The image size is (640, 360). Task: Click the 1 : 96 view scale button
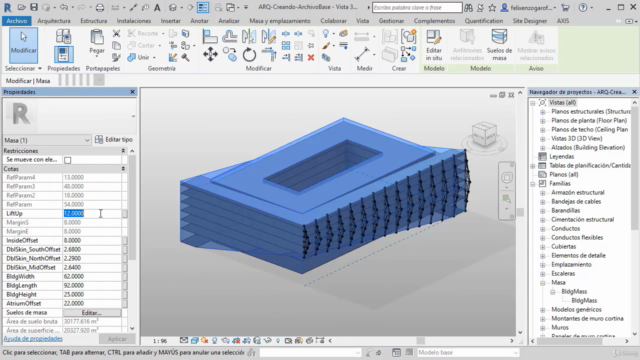(x=160, y=341)
